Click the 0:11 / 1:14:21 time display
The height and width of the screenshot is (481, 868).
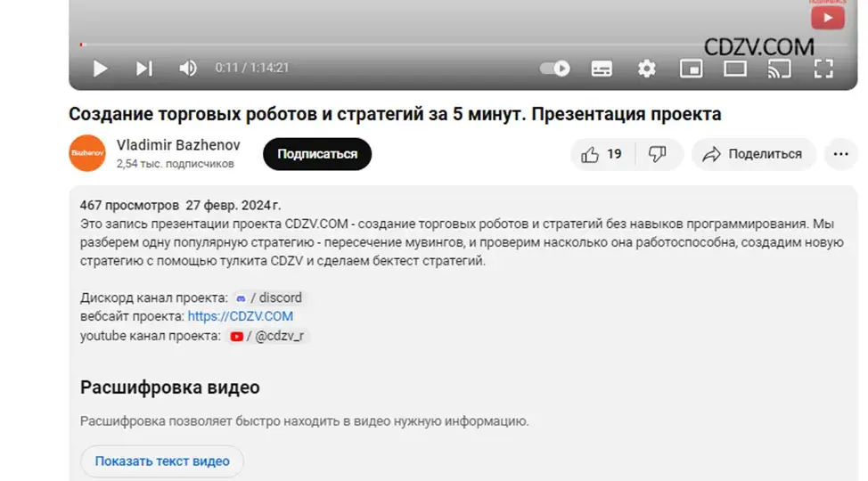tap(252, 68)
